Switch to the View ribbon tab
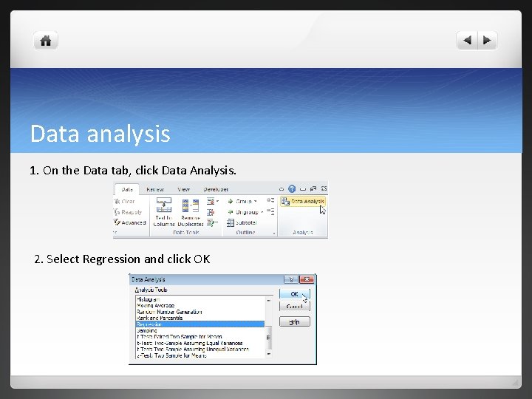532x399 pixels. click(183, 189)
